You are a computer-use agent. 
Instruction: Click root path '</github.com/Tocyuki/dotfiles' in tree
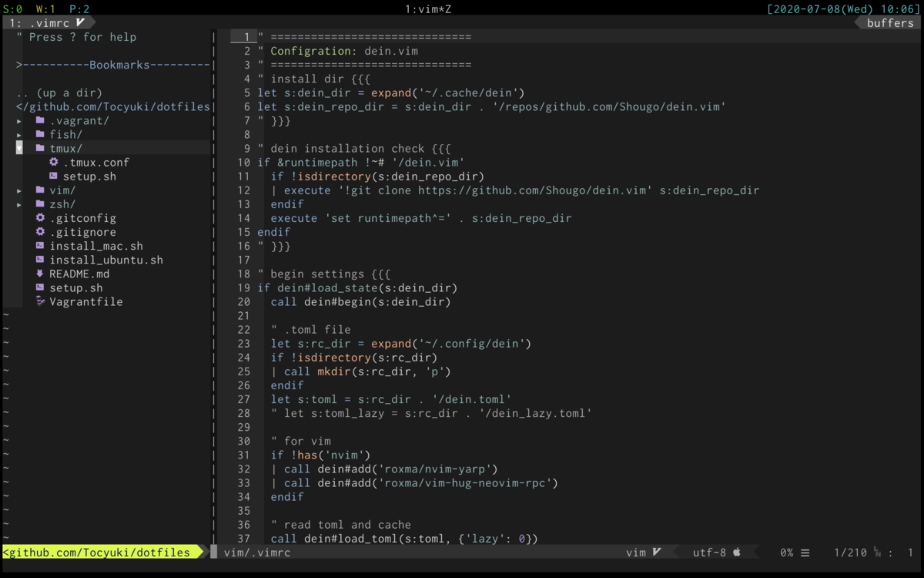point(113,107)
